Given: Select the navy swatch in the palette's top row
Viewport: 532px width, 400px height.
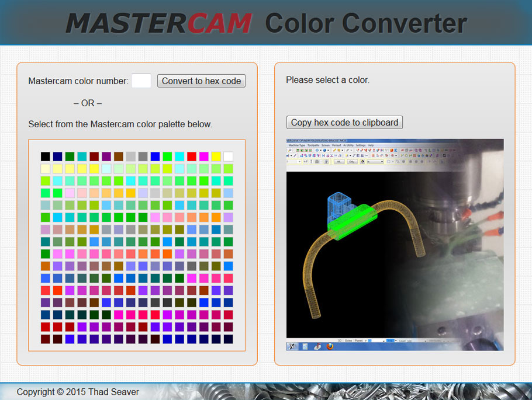Looking at the screenshot, I should pyautogui.click(x=57, y=156).
